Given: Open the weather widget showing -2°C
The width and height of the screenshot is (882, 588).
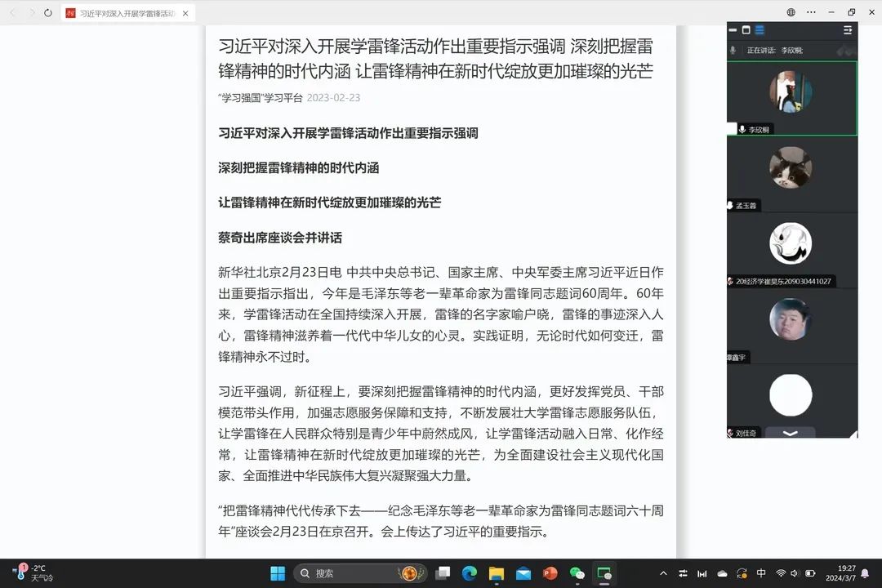Looking at the screenshot, I should click(x=33, y=573).
